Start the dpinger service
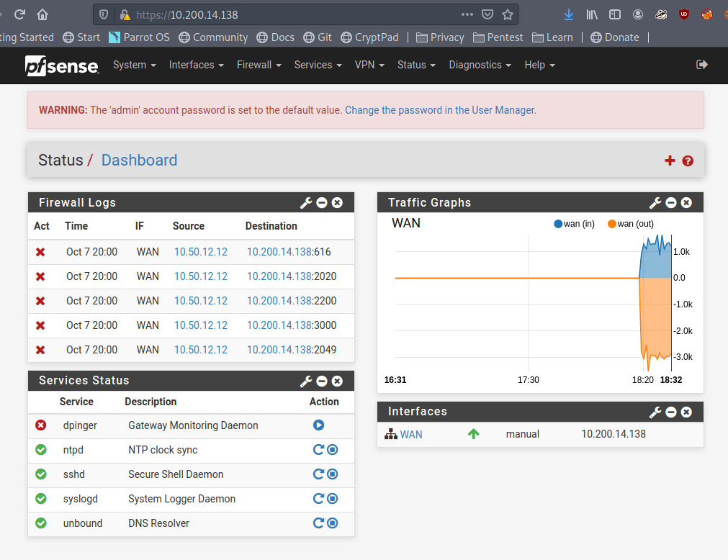Image resolution: width=728 pixels, height=560 pixels. (x=318, y=425)
